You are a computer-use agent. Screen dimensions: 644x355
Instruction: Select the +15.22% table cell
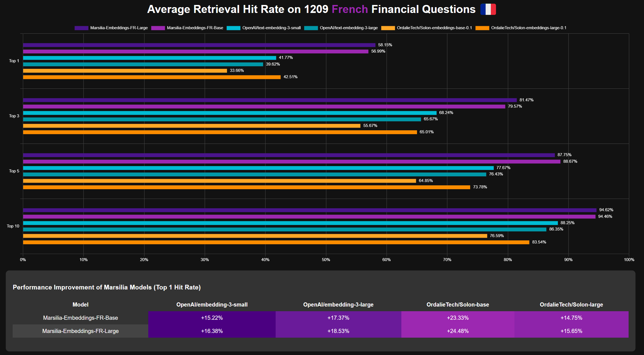(x=212, y=318)
